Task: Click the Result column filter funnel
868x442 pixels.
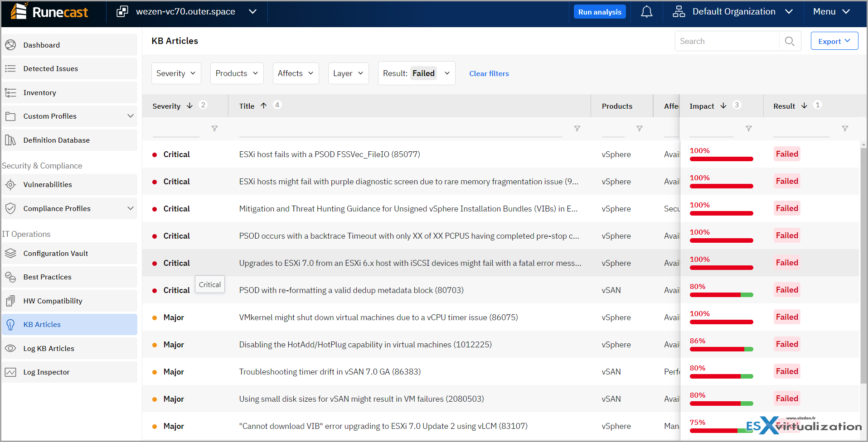Action: 845,129
